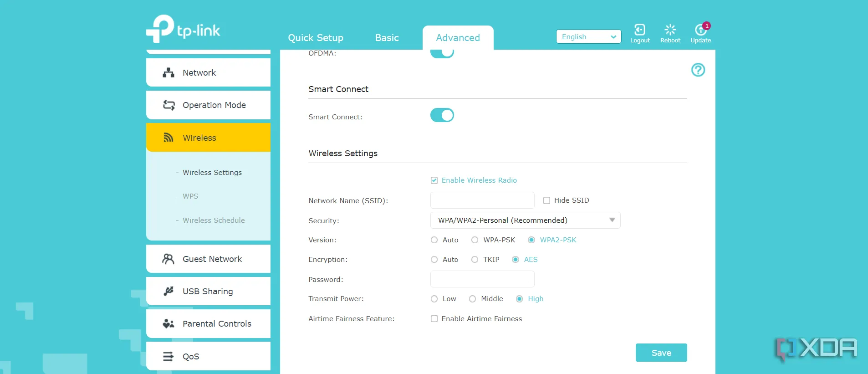The width and height of the screenshot is (868, 374).
Task: Select TKIP encryption radio
Action: click(475, 260)
